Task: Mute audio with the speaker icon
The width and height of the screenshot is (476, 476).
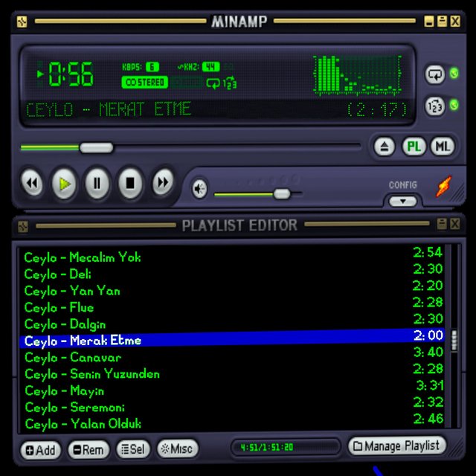Action: tap(199, 188)
